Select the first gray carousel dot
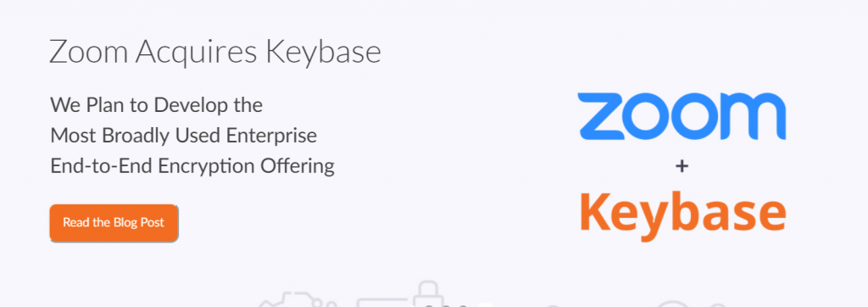 pos(429,306)
